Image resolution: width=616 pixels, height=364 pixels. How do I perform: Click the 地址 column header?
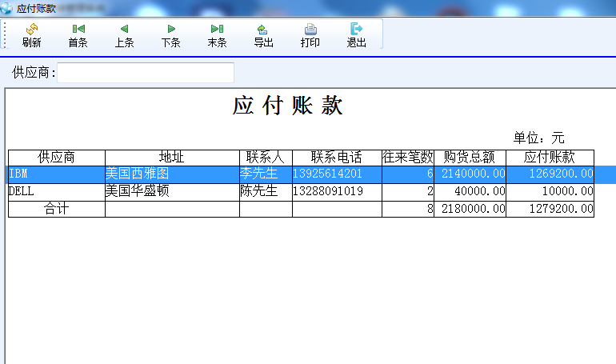[172, 157]
